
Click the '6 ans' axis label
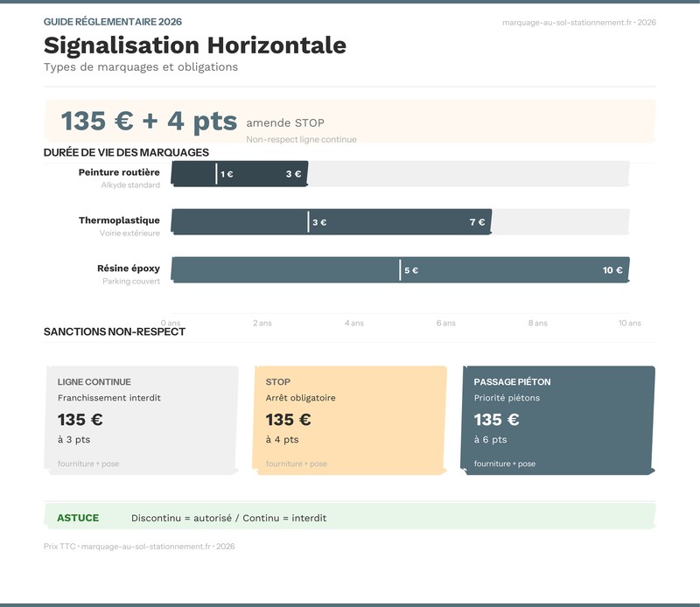(x=446, y=323)
